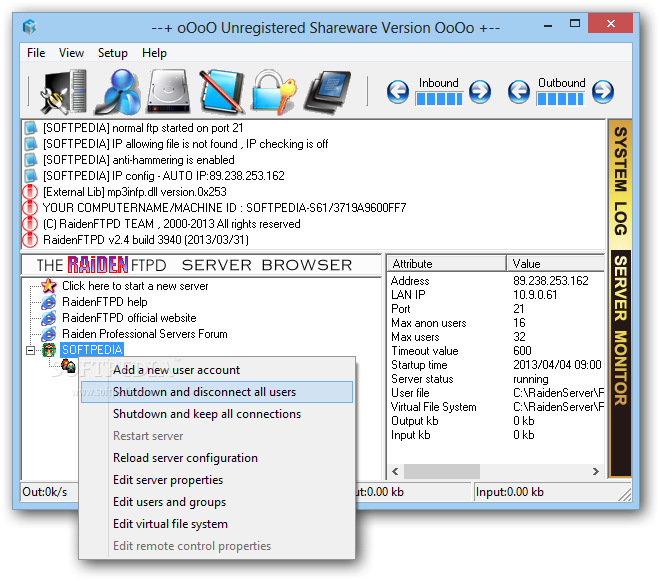Select the SOFTPEDIA server label

(92, 350)
